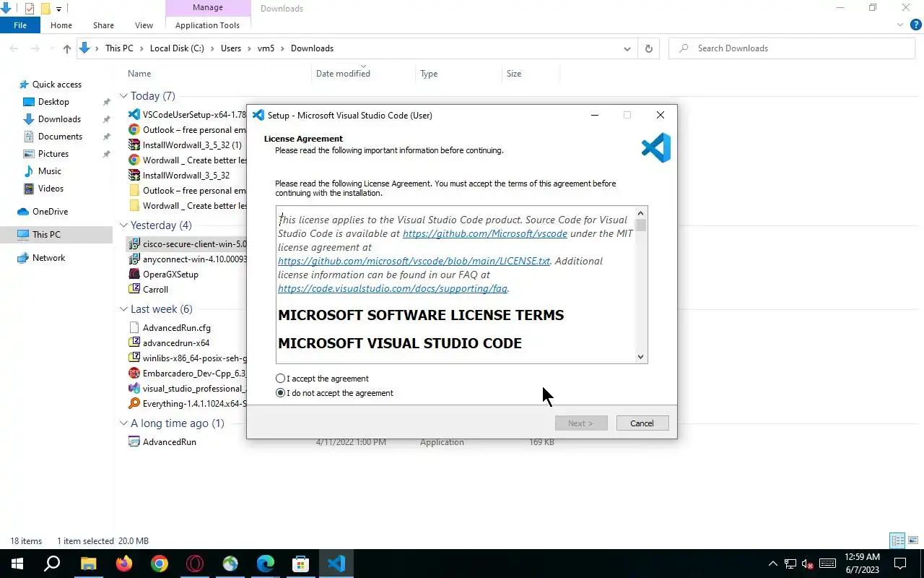Launch Microsoft Edge from taskbar
This screenshot has width=924, height=578.
coord(266,564)
